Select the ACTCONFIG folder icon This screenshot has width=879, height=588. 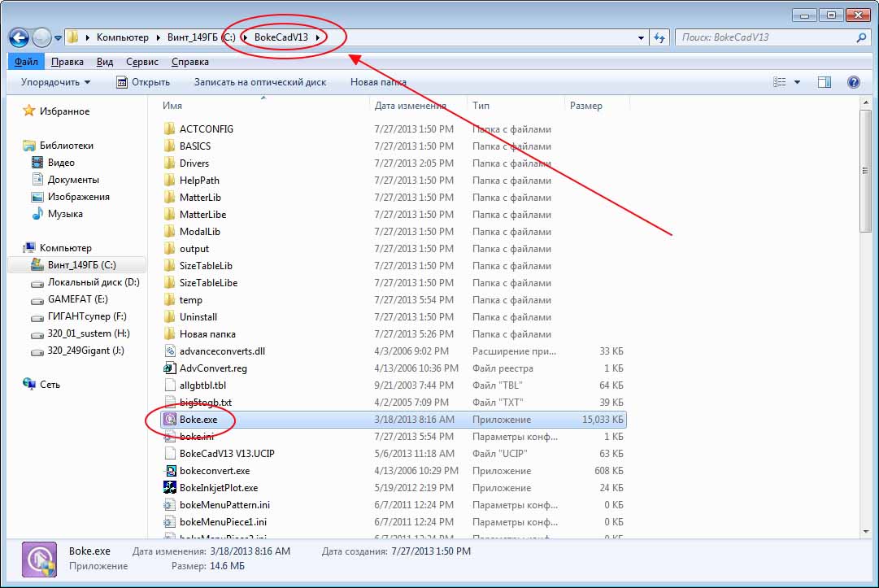point(170,129)
